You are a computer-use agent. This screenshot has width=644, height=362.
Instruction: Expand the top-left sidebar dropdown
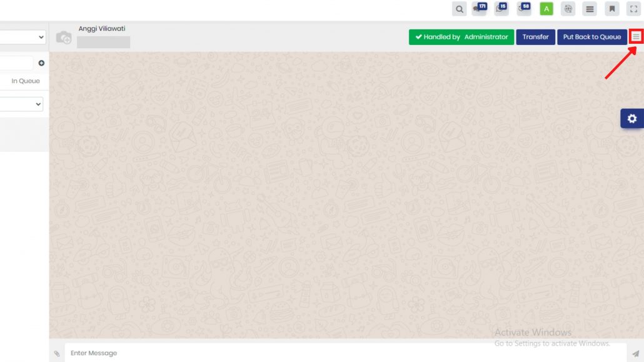click(x=23, y=37)
